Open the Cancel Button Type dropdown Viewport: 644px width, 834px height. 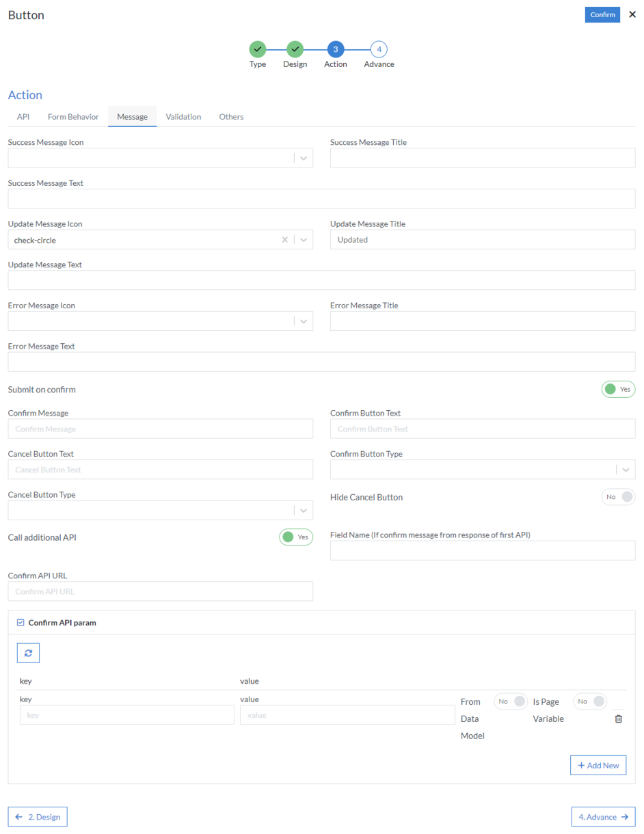pos(303,510)
